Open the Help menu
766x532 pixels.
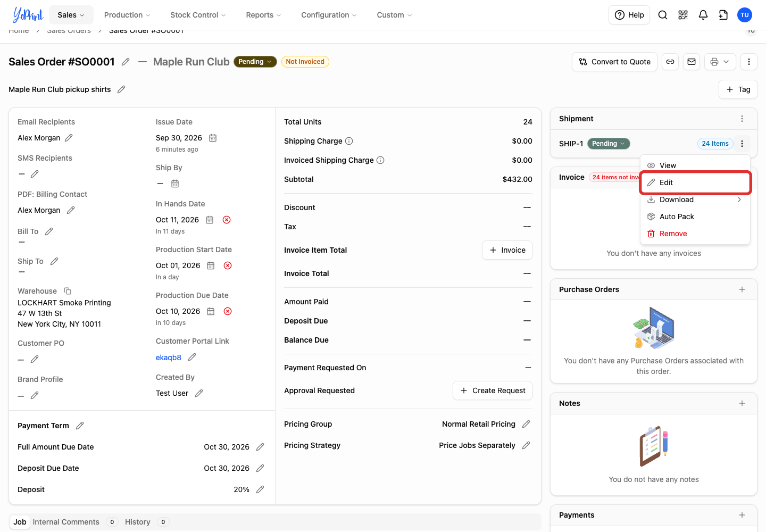point(630,15)
